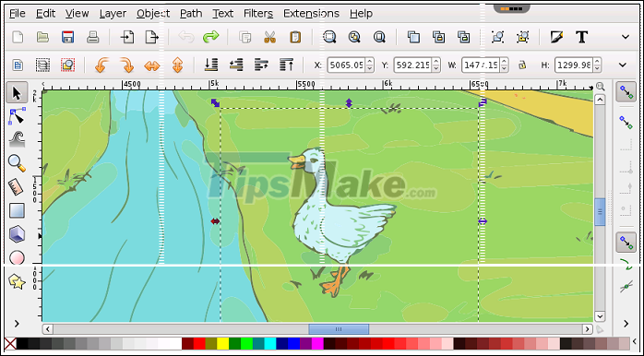Click the horizontal scrollbar thumb
644x356 pixels.
339,329
